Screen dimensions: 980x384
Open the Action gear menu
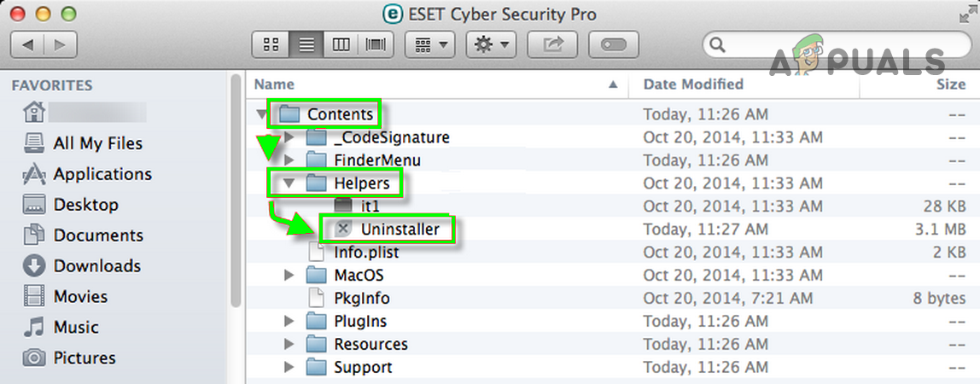pos(492,44)
